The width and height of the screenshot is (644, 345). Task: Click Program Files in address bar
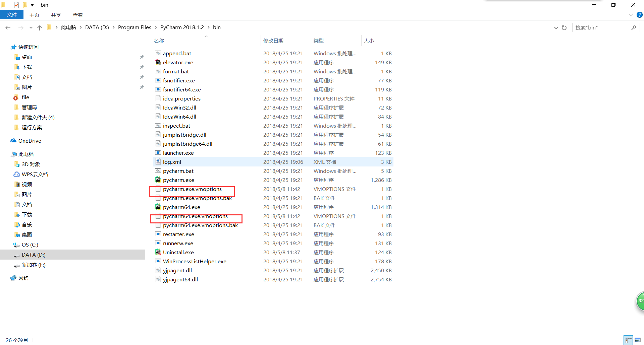click(x=135, y=27)
